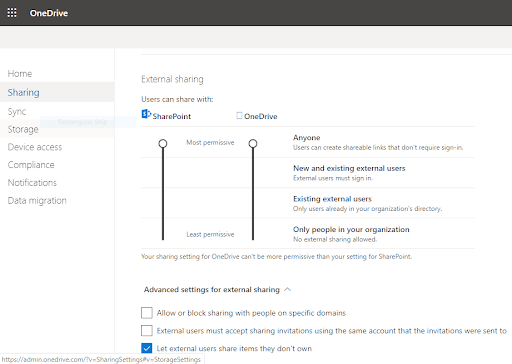
Task: Open Data migration in the sidebar
Action: click(x=37, y=201)
